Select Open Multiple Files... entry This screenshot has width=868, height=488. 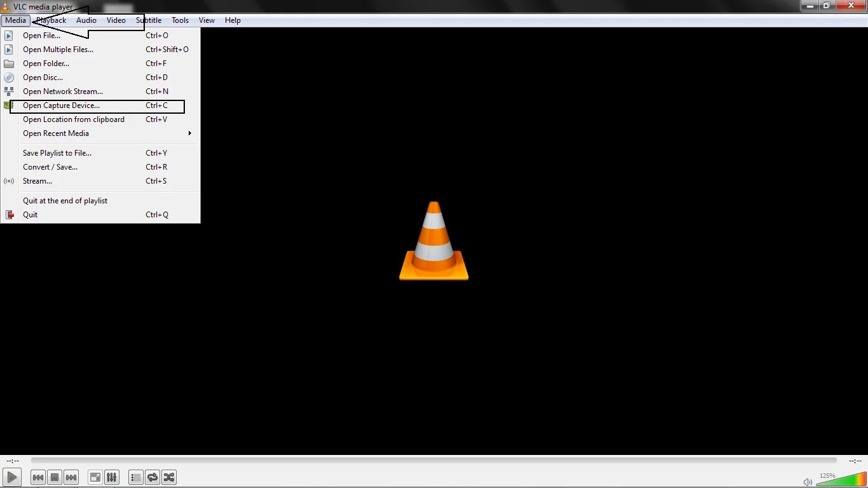[100, 50]
